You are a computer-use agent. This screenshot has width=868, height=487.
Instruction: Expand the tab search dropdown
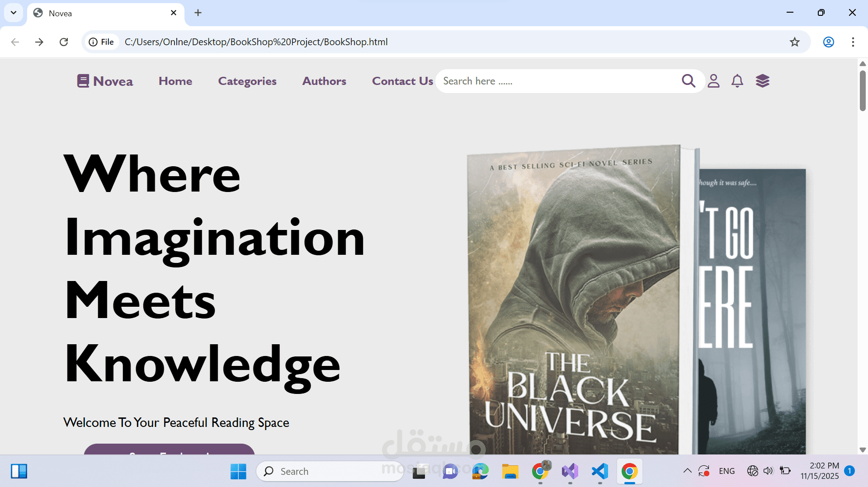(14, 13)
